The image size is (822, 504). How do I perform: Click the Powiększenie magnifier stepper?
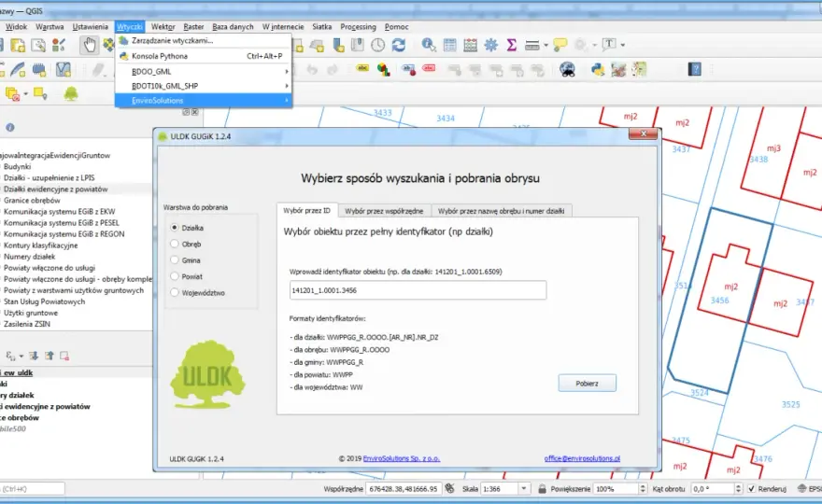click(643, 489)
